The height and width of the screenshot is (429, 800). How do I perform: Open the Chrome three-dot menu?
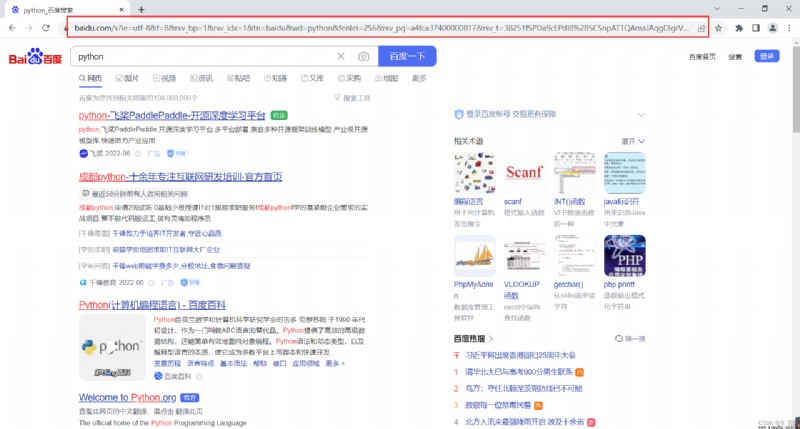[x=789, y=28]
